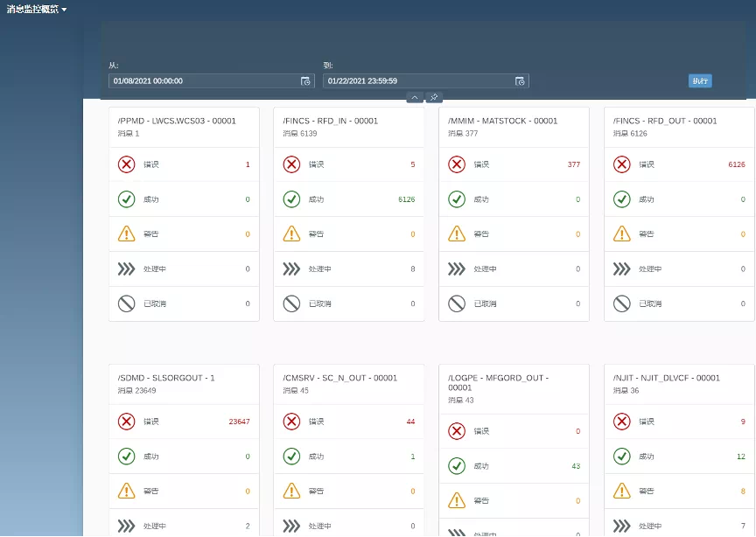This screenshot has height=537, width=756.
Task: Click success icon in /NJIT - NJIT_DLVCF card
Action: 622,456
